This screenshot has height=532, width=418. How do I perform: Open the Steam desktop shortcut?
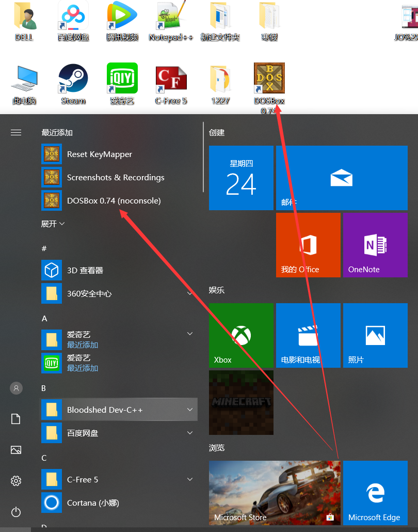coord(73,85)
